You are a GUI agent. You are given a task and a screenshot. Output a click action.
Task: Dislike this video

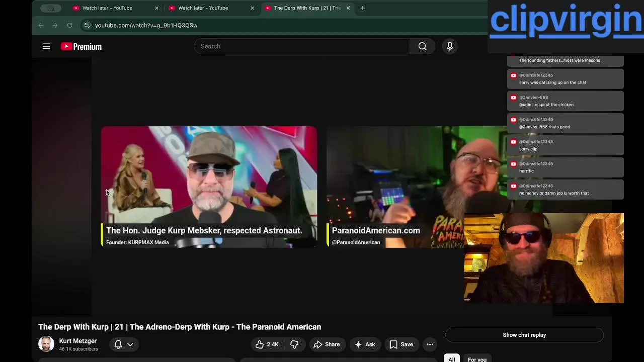coord(295,344)
